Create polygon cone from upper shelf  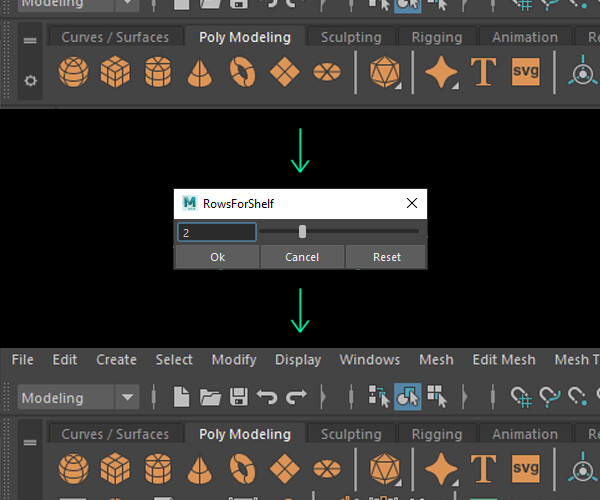click(x=200, y=73)
